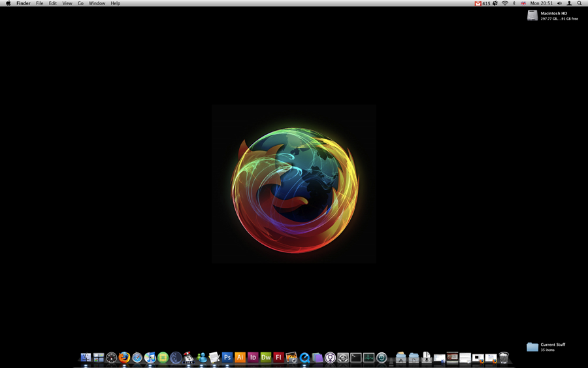
Task: Open Finder from the dock
Action: pos(86,358)
